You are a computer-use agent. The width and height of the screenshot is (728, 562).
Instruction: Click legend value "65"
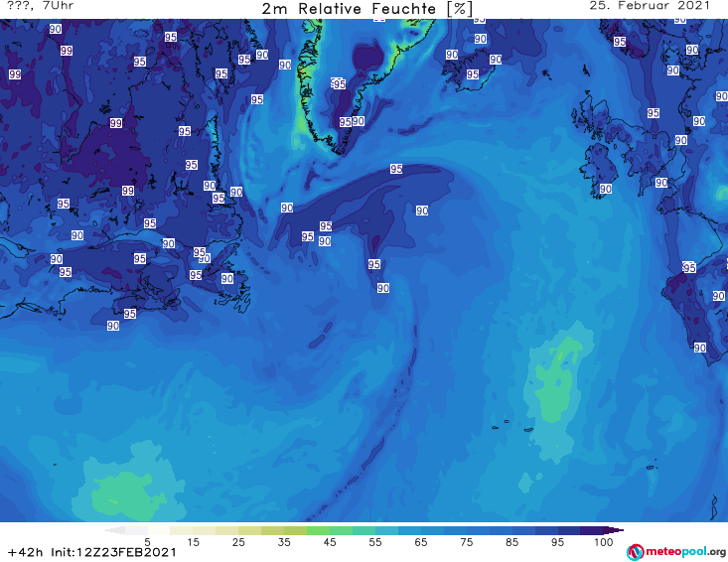tap(421, 542)
